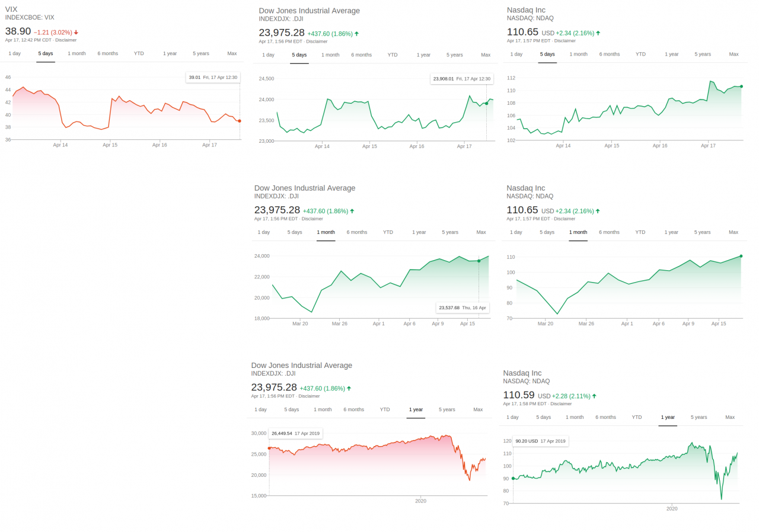This screenshot has width=759, height=532.
Task: Open Disclaimer link under VIX price
Action: click(66, 40)
